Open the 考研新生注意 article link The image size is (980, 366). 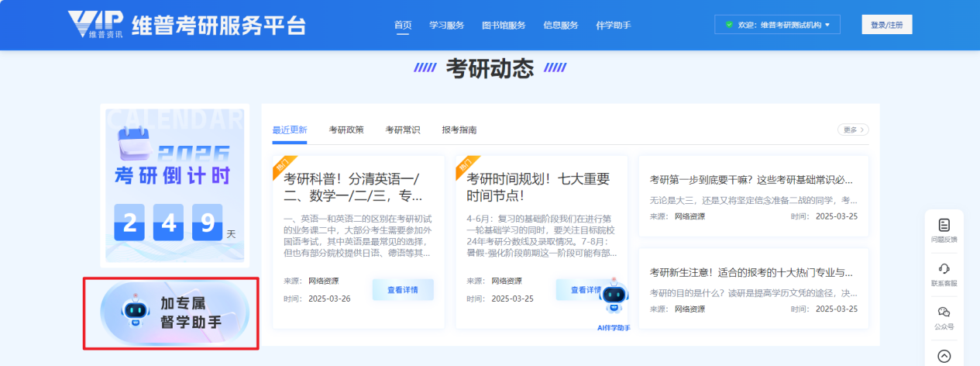751,272
